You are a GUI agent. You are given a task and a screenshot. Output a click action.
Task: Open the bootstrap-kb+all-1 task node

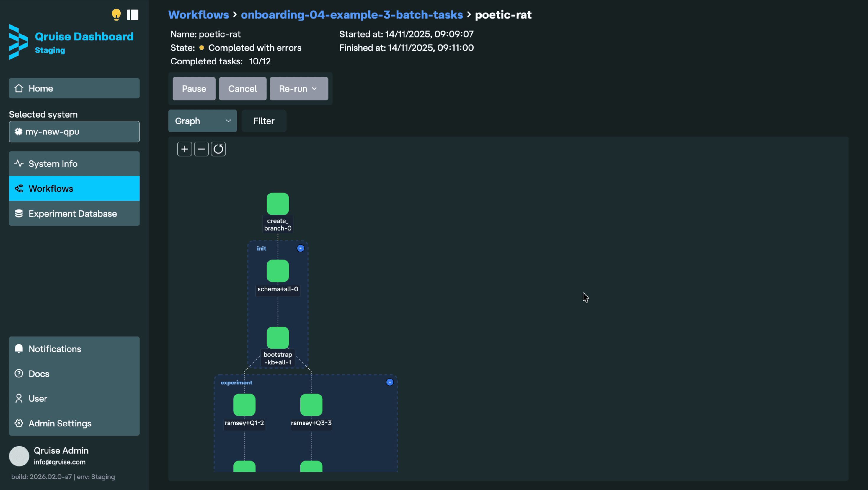click(x=278, y=338)
